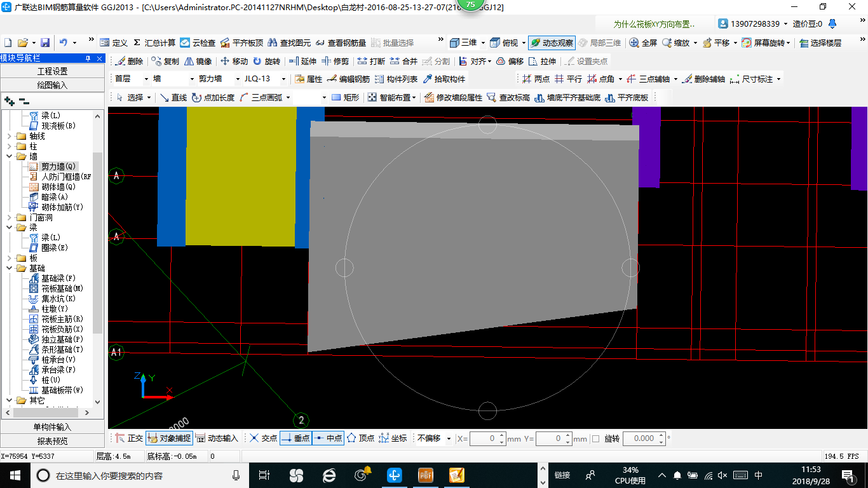Click 移动 move tool

click(234, 61)
